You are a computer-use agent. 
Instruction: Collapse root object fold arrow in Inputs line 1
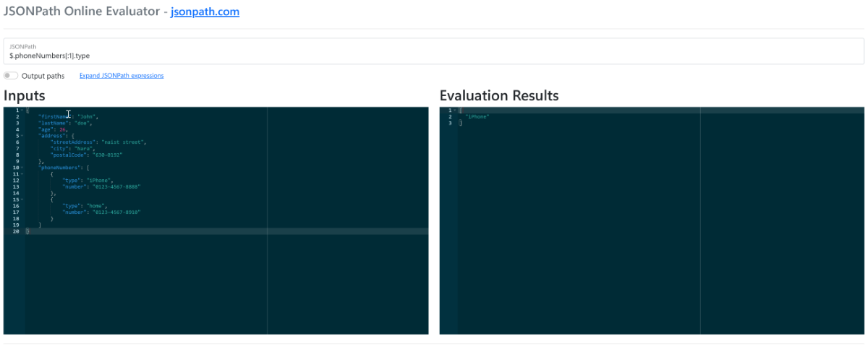pyautogui.click(x=22, y=110)
